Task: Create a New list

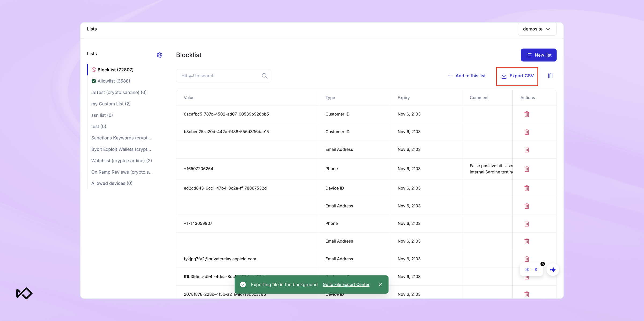Action: [x=539, y=55]
